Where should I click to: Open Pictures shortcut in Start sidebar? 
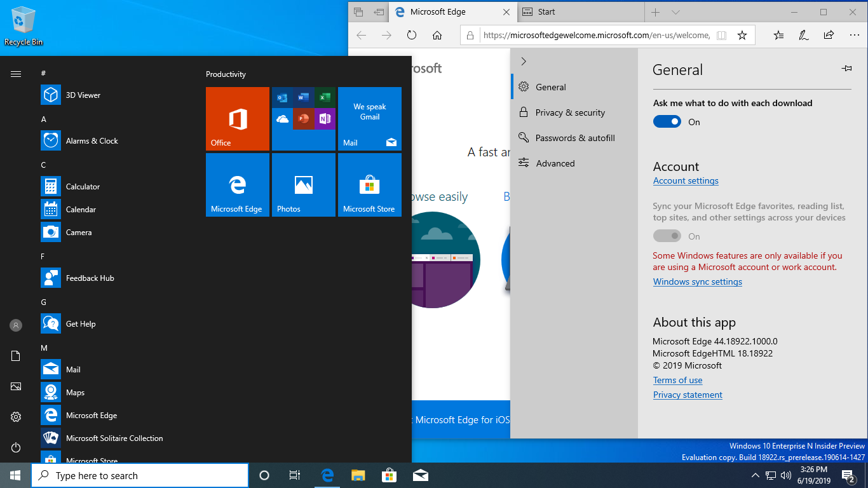[16, 386]
